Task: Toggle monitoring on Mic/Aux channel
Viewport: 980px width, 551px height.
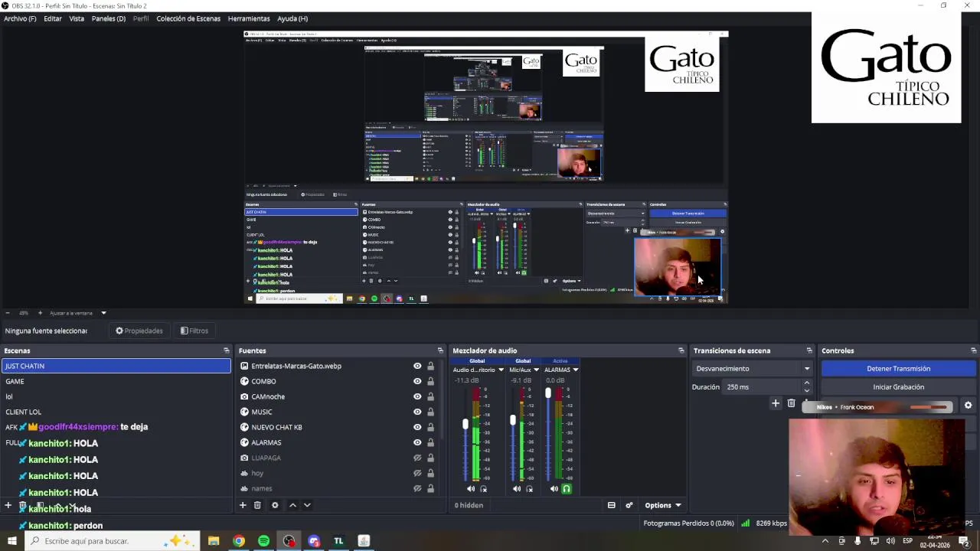Action: pos(529,488)
